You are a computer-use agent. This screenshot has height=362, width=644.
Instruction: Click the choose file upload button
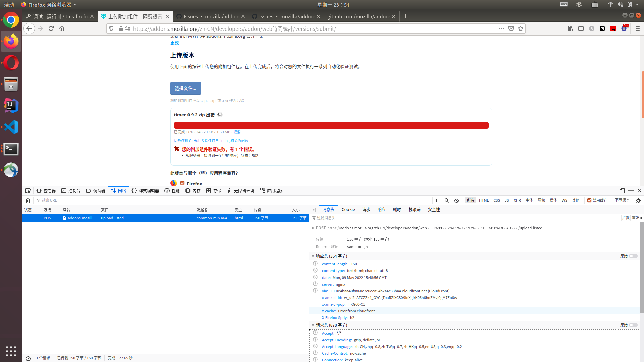click(185, 88)
